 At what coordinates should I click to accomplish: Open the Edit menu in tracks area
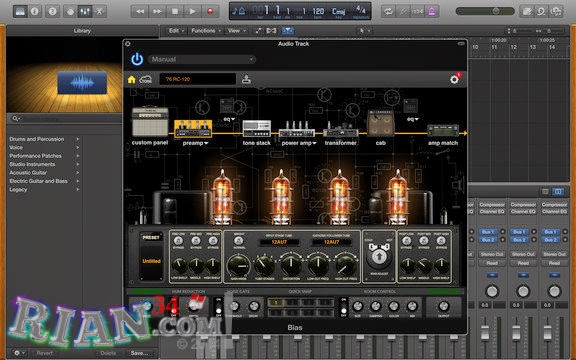pyautogui.click(x=176, y=30)
